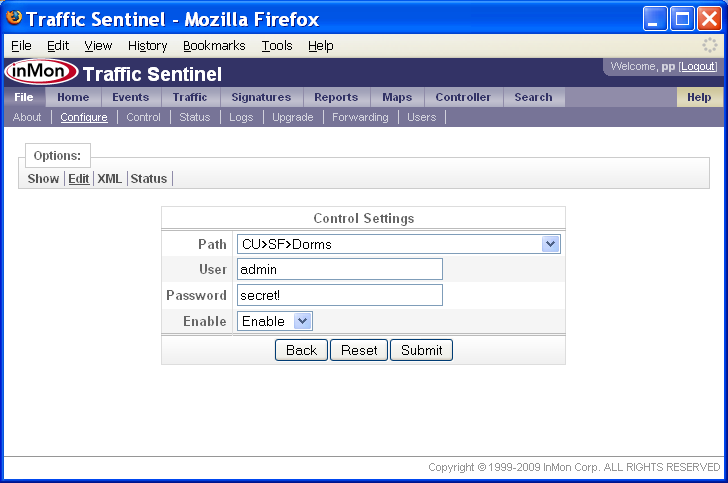Click into the Password input field
Viewport: 728px width, 483px height.
point(340,295)
